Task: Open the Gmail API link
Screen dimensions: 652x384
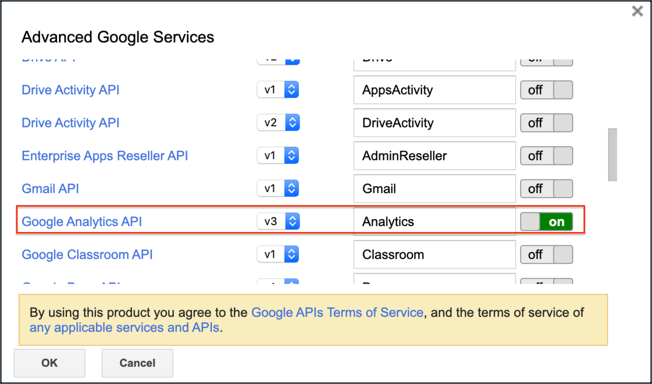Action: 50,188
